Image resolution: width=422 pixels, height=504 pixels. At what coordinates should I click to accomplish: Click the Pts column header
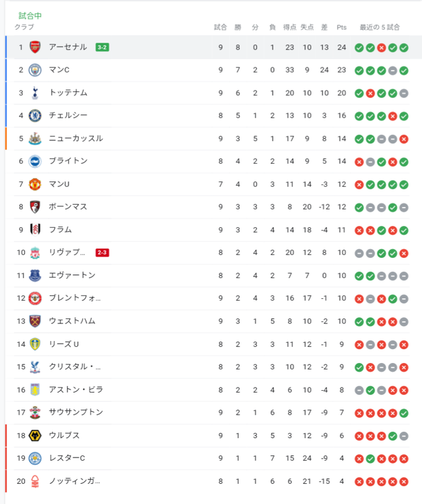(x=341, y=27)
